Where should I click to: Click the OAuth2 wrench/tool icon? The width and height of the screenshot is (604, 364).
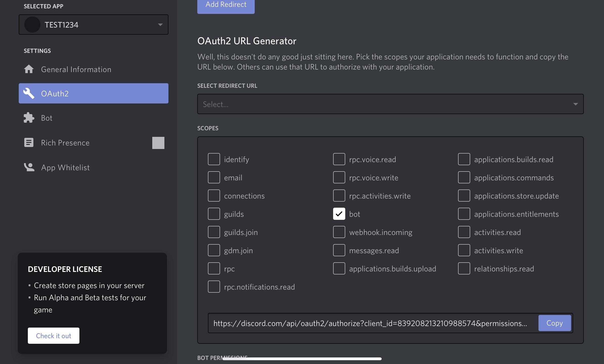click(x=29, y=93)
